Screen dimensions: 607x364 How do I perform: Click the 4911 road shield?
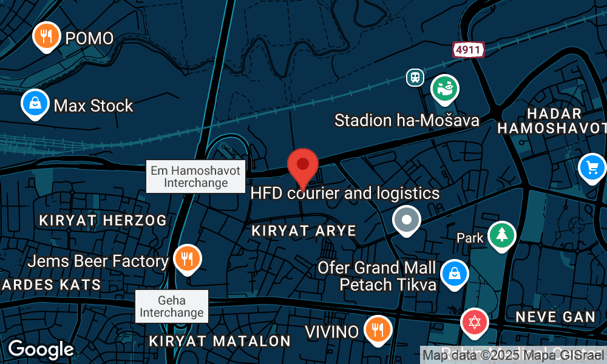[469, 50]
